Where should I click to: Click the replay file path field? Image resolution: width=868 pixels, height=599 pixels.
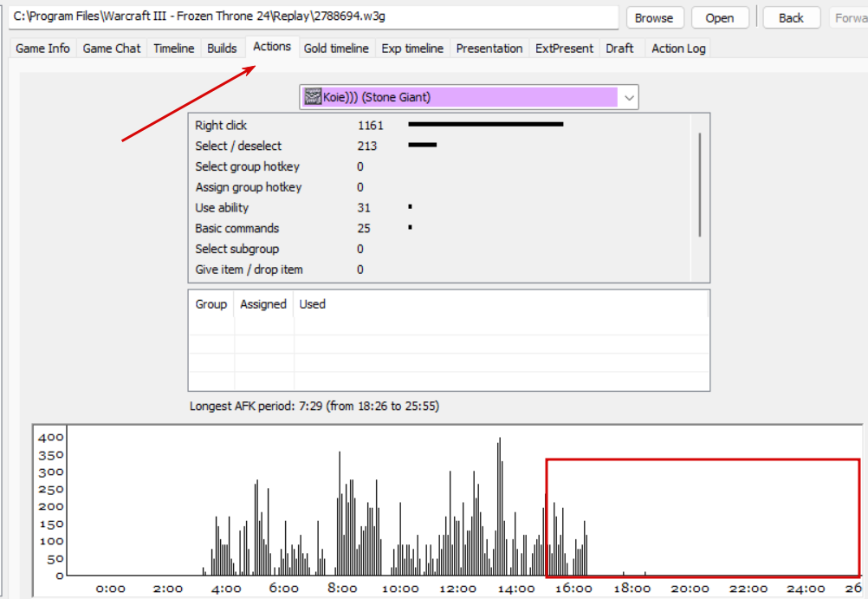point(314,16)
